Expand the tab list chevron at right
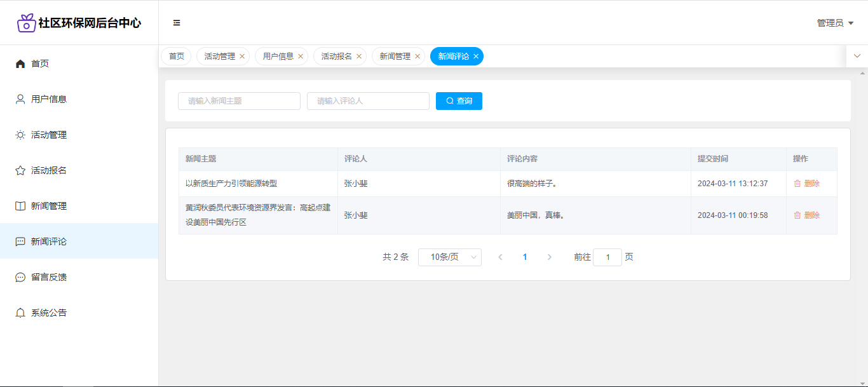This screenshot has width=868, height=387. point(857,56)
